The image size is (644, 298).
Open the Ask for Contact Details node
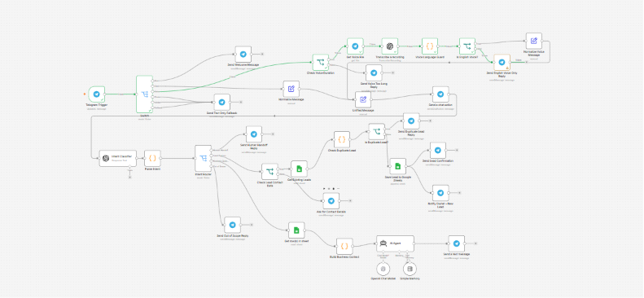coord(331,201)
